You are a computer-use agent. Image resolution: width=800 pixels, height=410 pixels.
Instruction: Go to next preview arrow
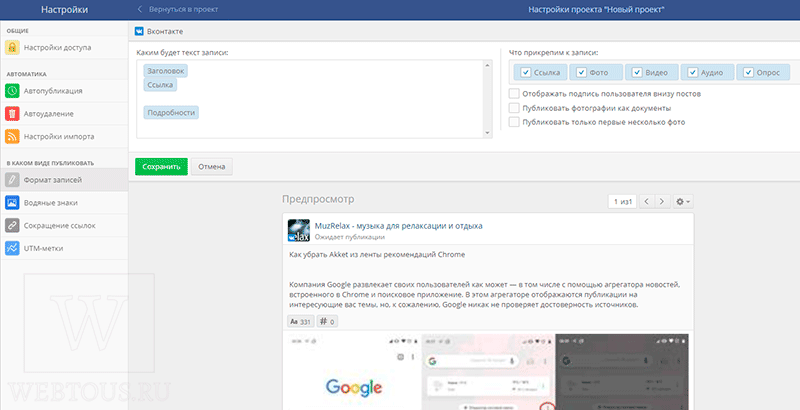[662, 201]
